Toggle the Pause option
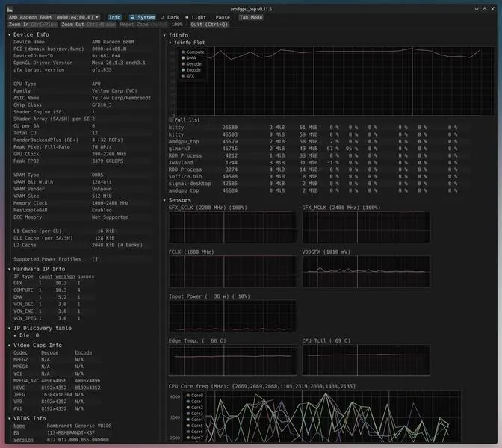Image resolution: width=502 pixels, height=448 pixels. (x=223, y=17)
